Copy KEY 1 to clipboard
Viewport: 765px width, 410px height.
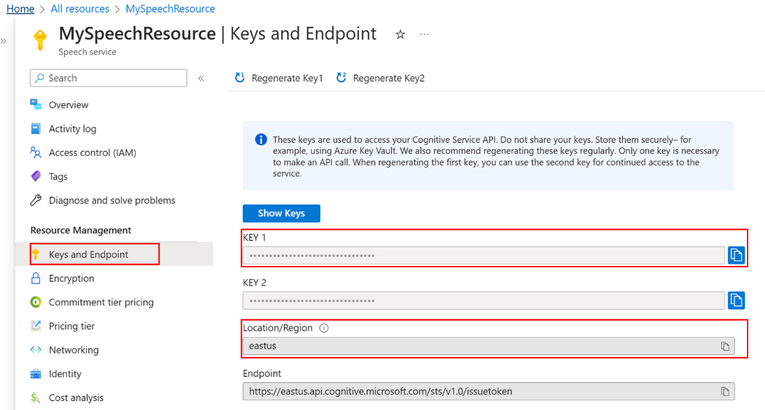(736, 255)
